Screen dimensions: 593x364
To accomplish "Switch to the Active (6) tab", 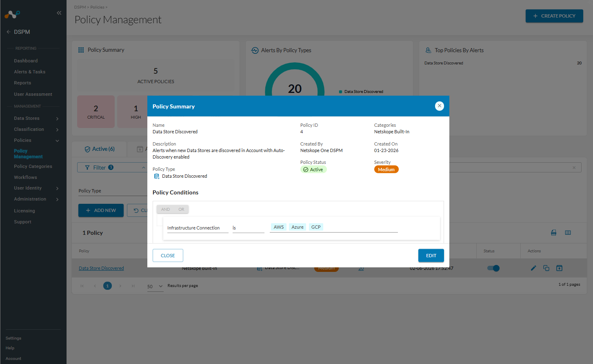I will 100,149.
